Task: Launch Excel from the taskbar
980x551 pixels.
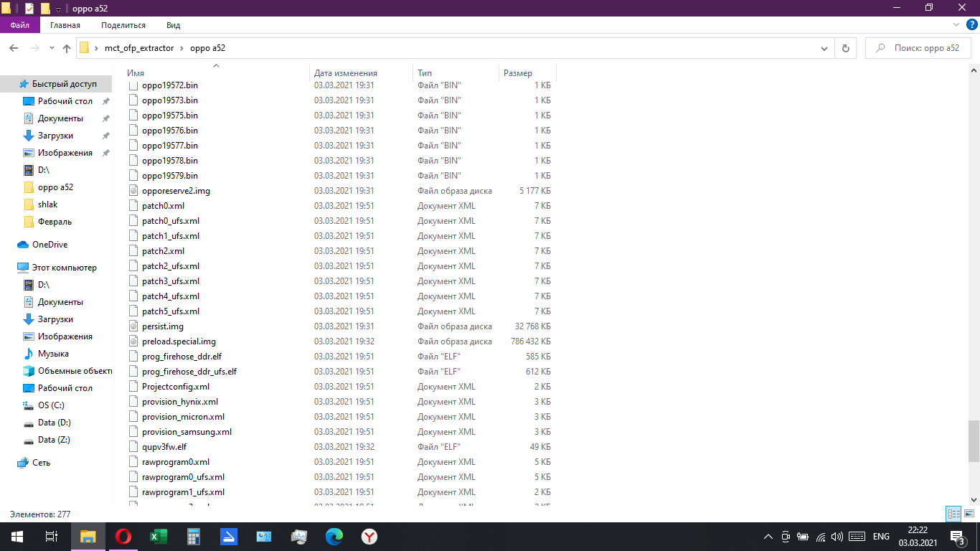Action: 158,537
